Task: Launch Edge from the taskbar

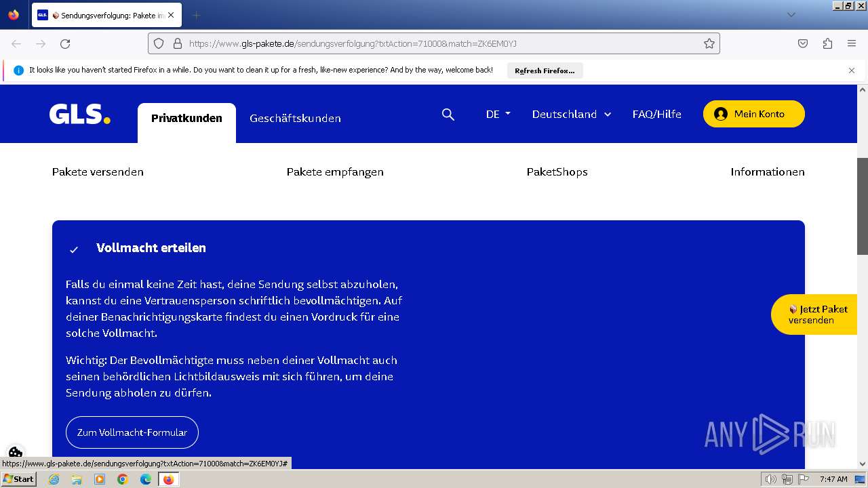Action: (x=146, y=479)
